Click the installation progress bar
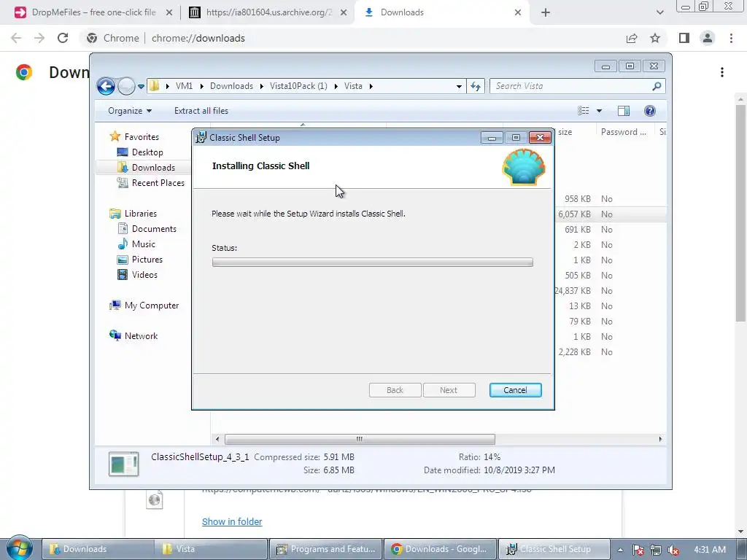Screen dimensions: 747x560 (373, 262)
